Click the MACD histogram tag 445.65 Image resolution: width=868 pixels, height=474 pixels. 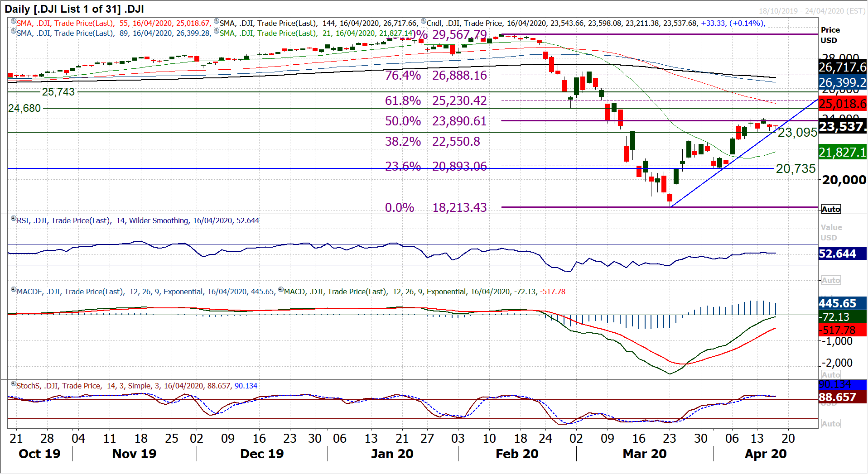click(x=843, y=303)
